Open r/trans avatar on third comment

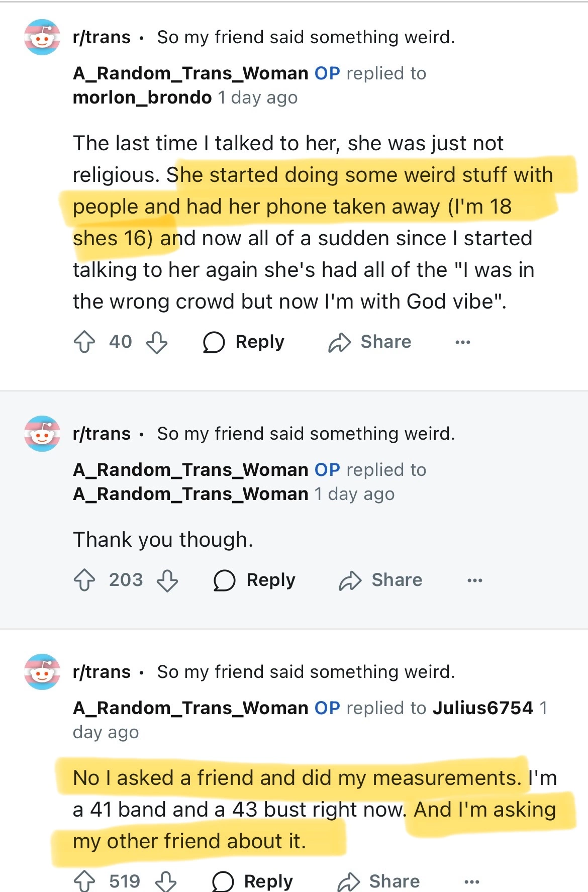(42, 672)
